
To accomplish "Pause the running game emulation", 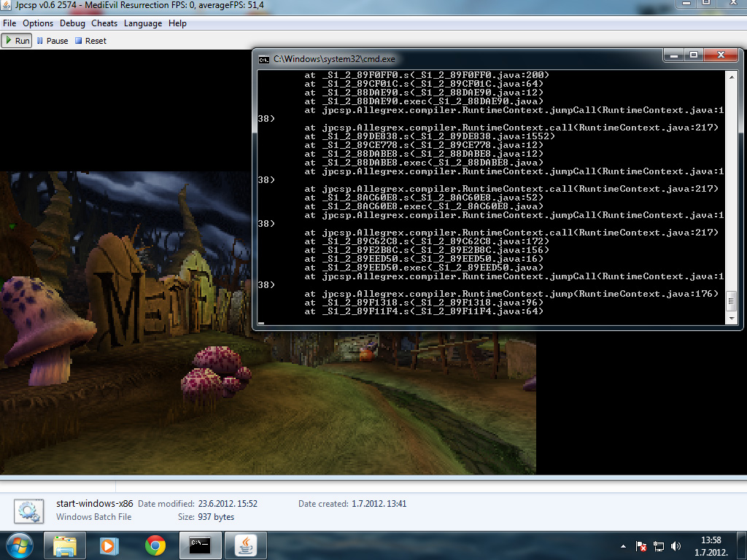I will point(52,41).
